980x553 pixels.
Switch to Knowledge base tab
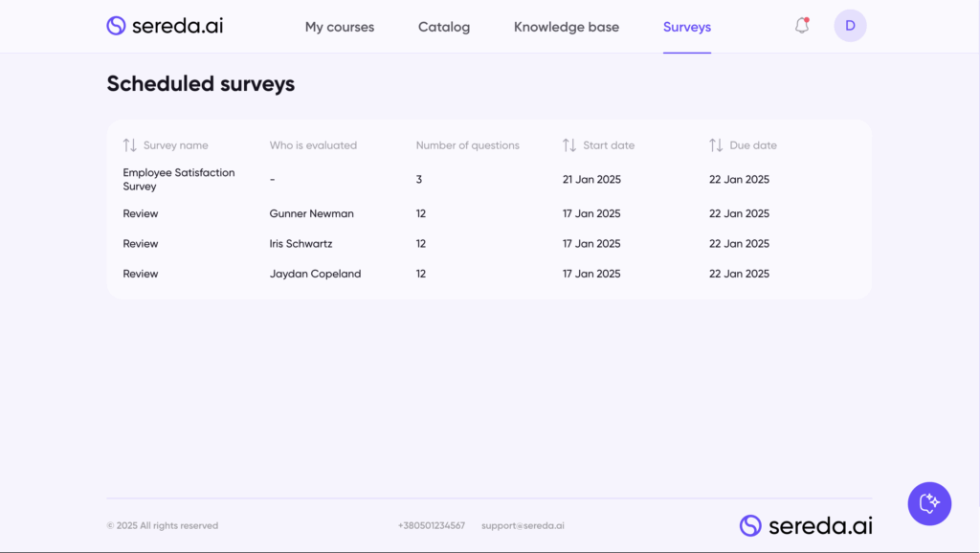pyautogui.click(x=567, y=27)
